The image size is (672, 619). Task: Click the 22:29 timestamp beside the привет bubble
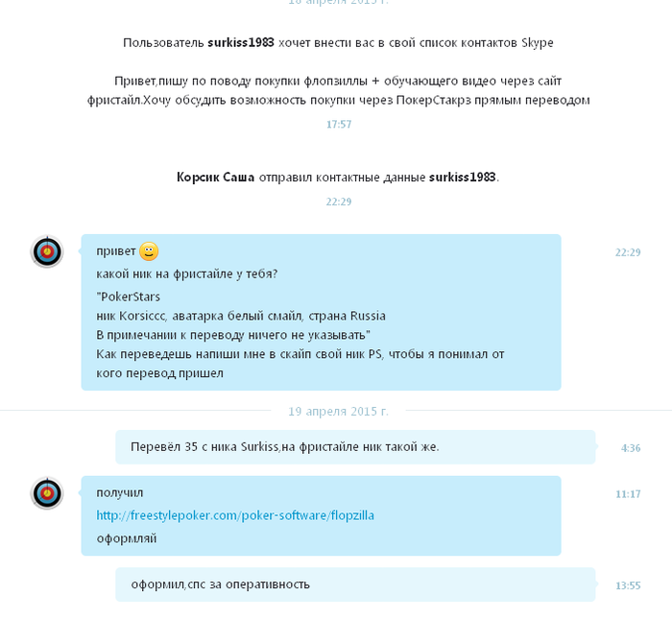point(628,252)
